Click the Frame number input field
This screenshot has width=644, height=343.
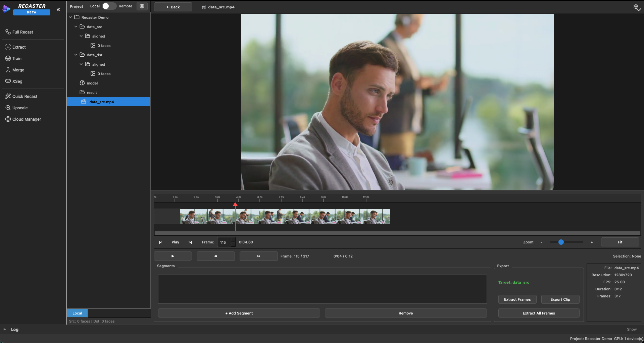(224, 242)
